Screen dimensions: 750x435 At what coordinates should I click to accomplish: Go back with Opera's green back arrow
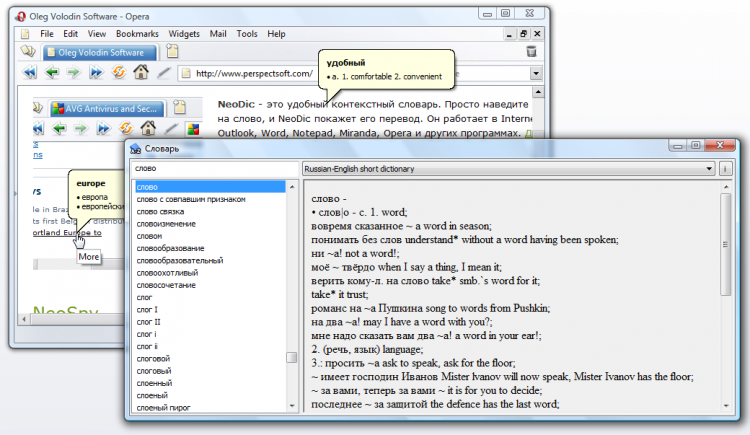(x=52, y=73)
